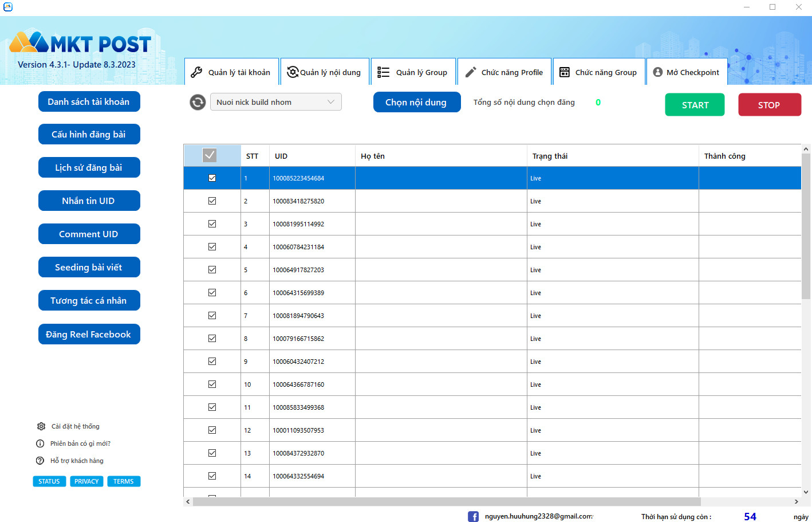Click the scroll-left arrow below the table
This screenshot has width=812, height=522.
tap(188, 501)
